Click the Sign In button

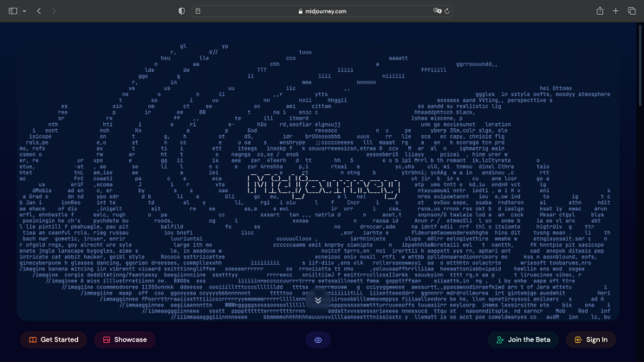[x=591, y=339]
